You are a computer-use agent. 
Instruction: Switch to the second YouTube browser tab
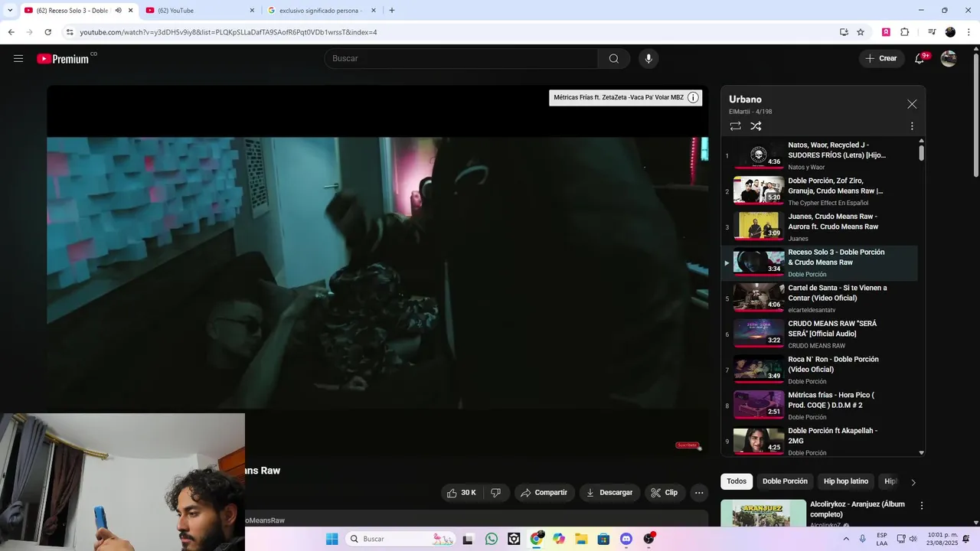(x=201, y=10)
